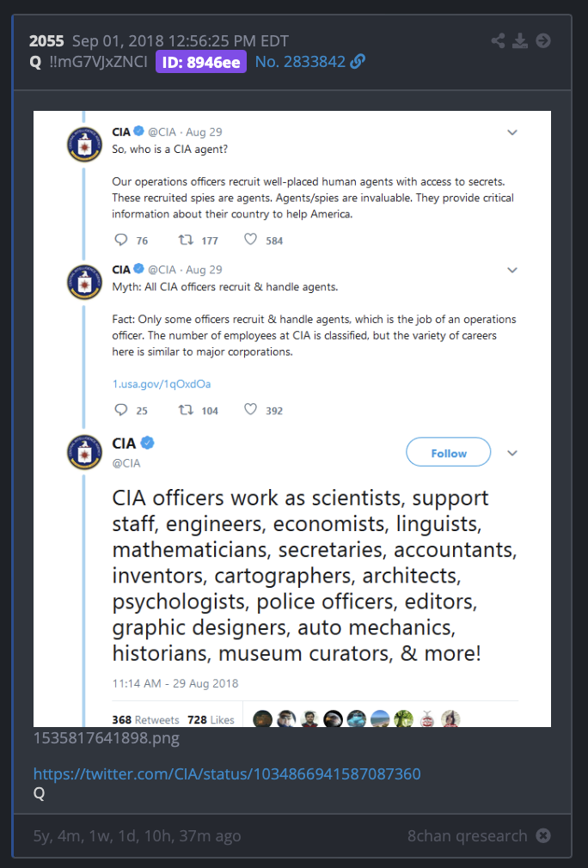Click the download icon in post header

[x=520, y=41]
